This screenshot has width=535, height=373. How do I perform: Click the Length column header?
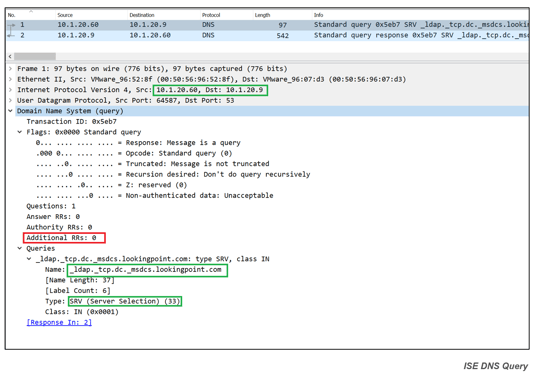point(262,15)
